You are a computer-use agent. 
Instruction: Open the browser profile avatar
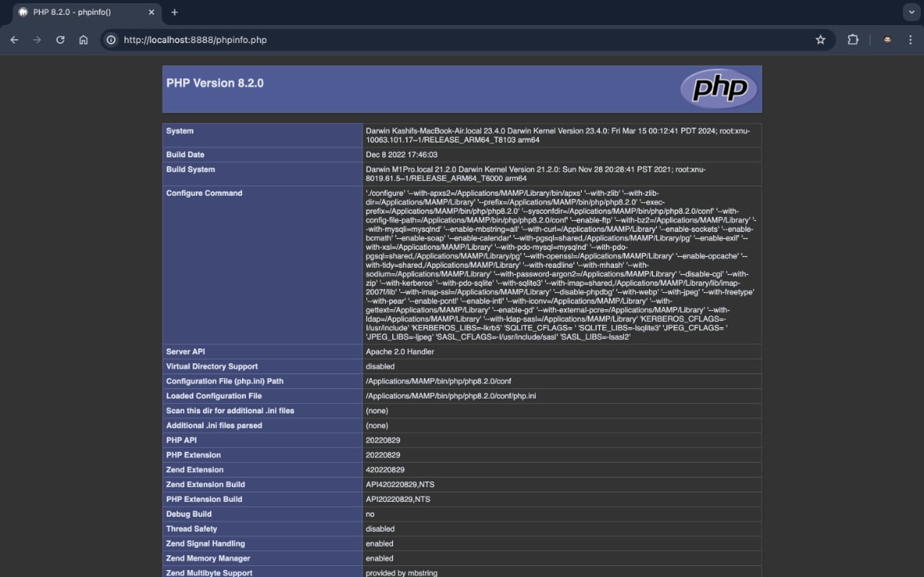tap(887, 40)
